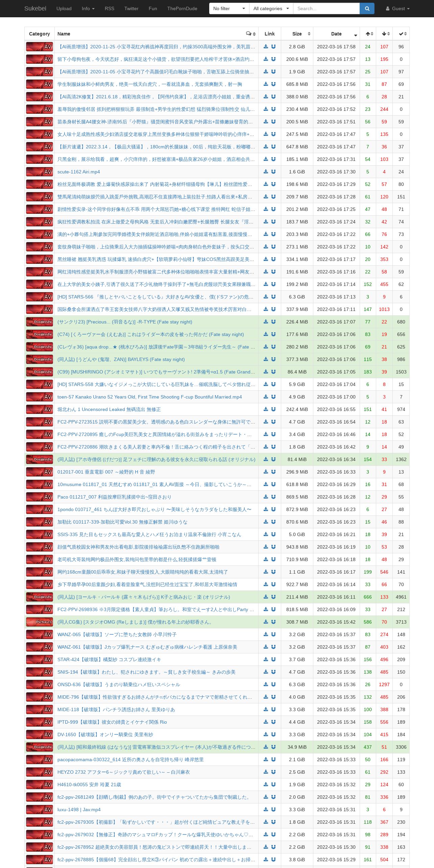Download torrent for R-TYPE (Fate stay night) row
The width and height of the screenshot is (434, 868).
(266, 322)
